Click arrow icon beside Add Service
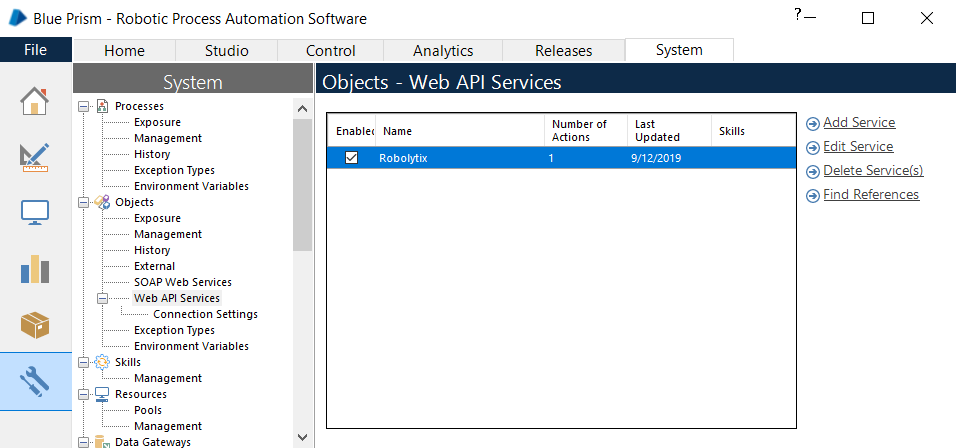Image resolution: width=956 pixels, height=448 pixels. [813, 124]
